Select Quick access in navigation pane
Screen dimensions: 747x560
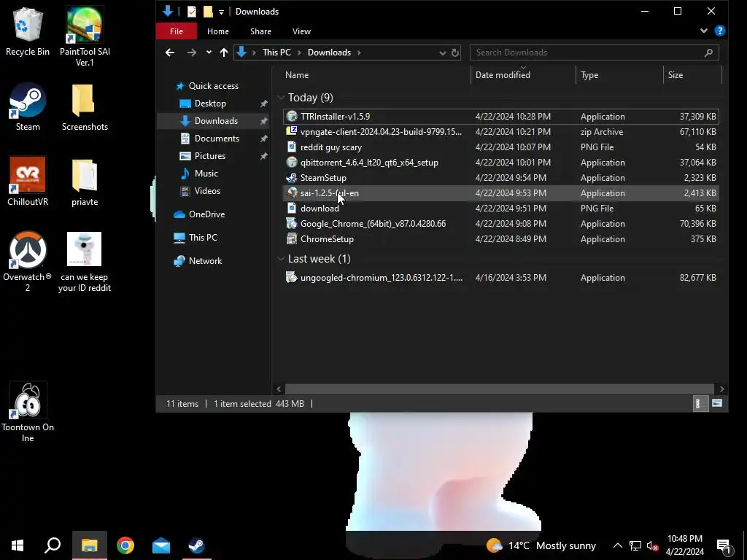click(213, 86)
